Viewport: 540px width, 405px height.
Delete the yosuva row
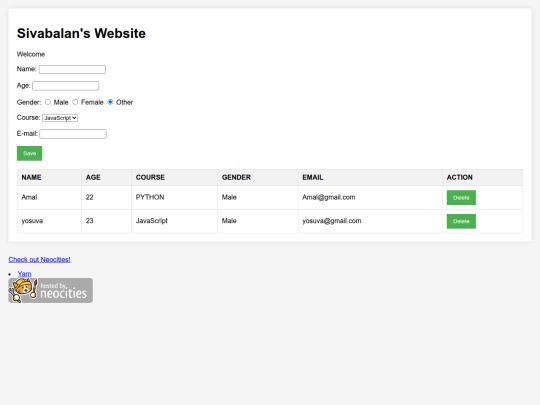click(461, 221)
